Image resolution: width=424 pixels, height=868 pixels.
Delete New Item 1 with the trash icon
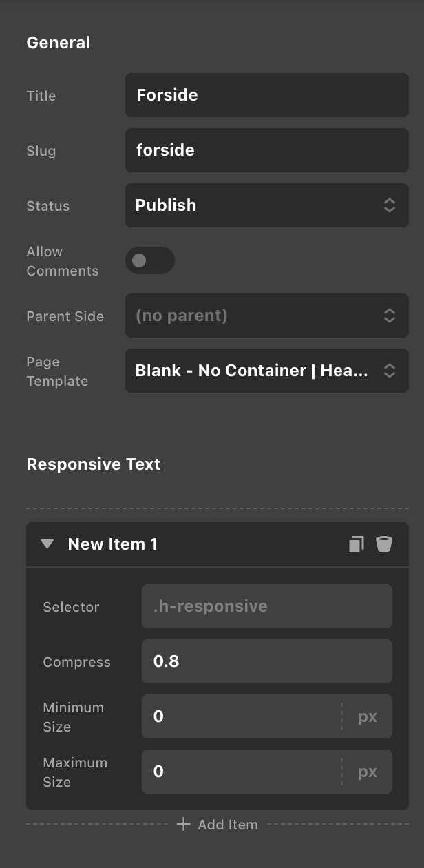coord(384,544)
